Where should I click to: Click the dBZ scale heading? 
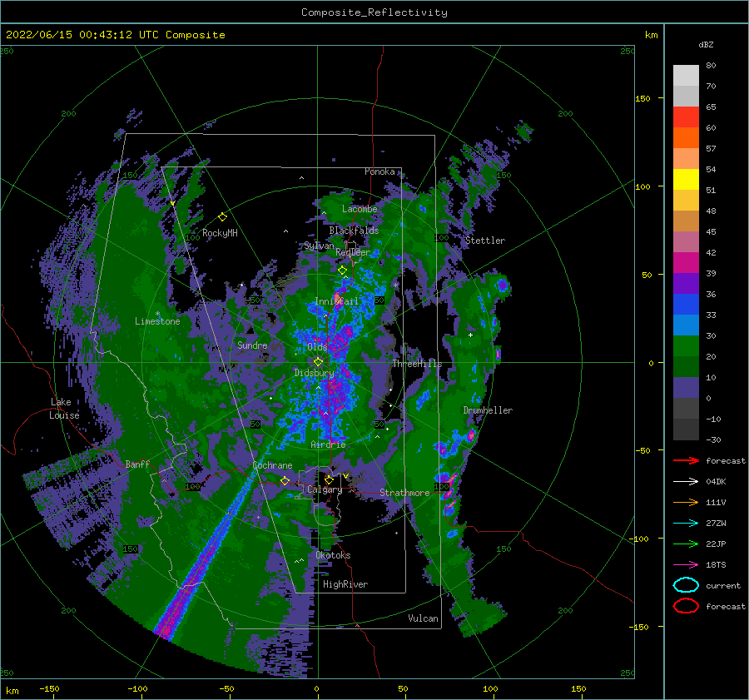point(706,44)
